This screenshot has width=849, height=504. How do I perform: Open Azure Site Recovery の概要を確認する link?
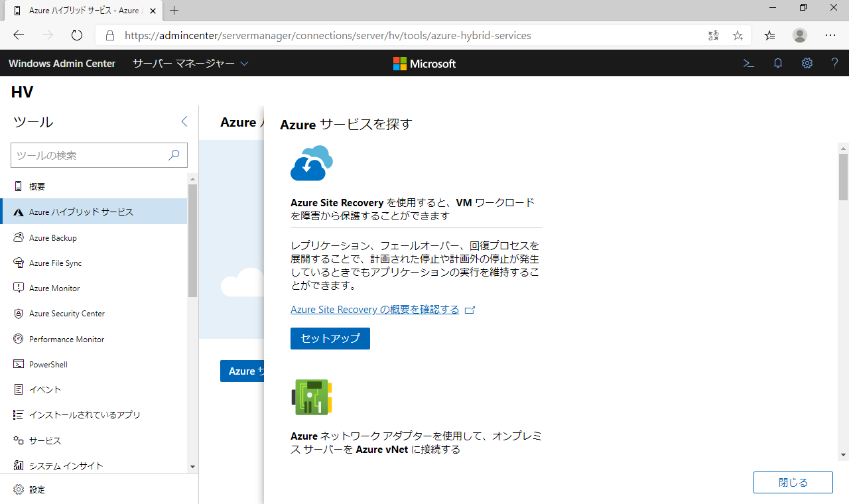(x=375, y=310)
